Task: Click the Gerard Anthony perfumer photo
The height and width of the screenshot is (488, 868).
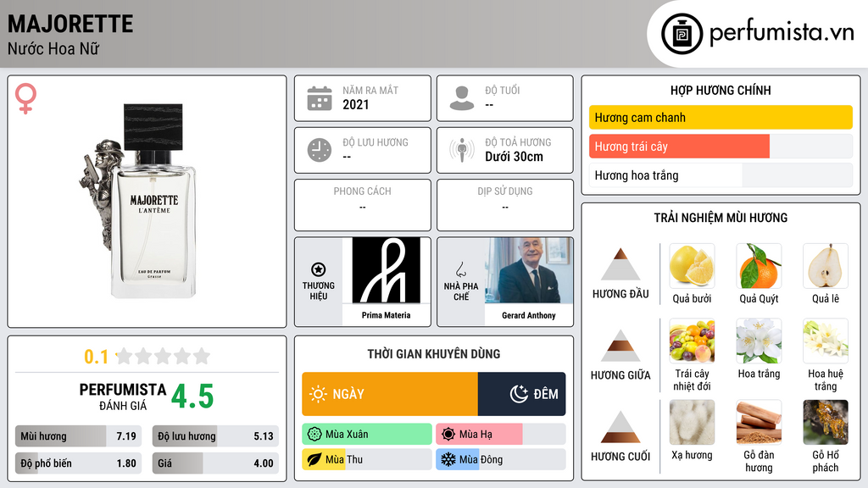Action: click(x=529, y=270)
